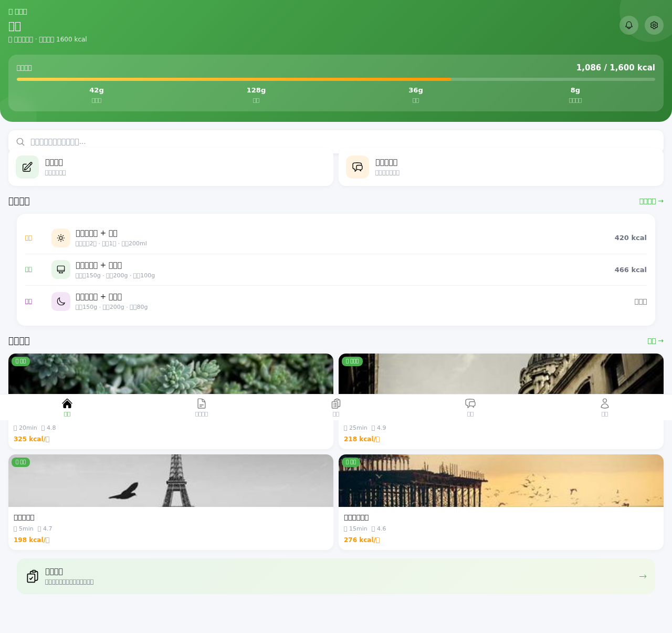Click the sun icon of the 420 kcal meal
This screenshot has height=633, width=672.
[61, 238]
